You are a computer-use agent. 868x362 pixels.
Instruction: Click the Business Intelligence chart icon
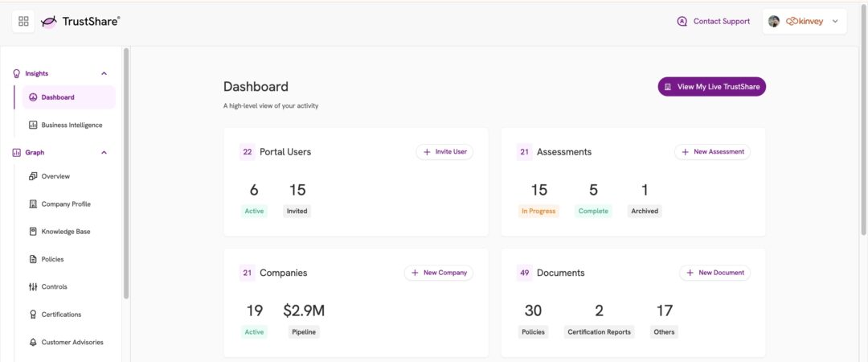pyautogui.click(x=33, y=125)
